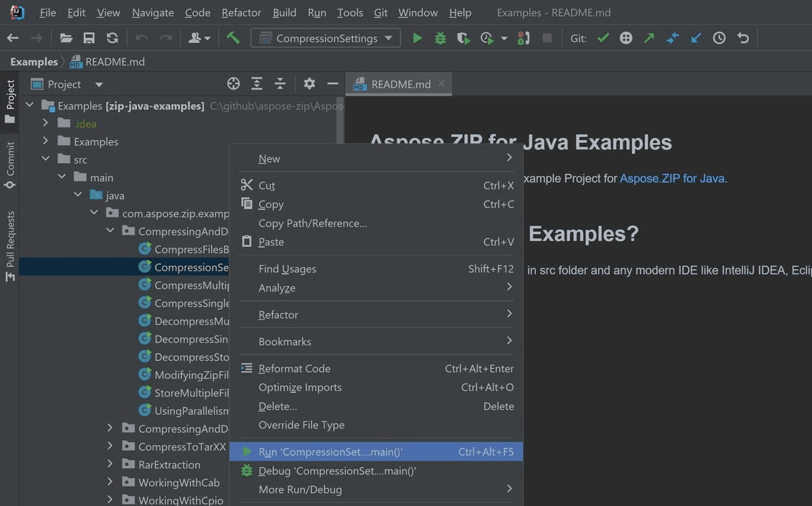The image size is (812, 506).
Task: Click README.md in the breadcrumb bar
Action: pos(107,62)
